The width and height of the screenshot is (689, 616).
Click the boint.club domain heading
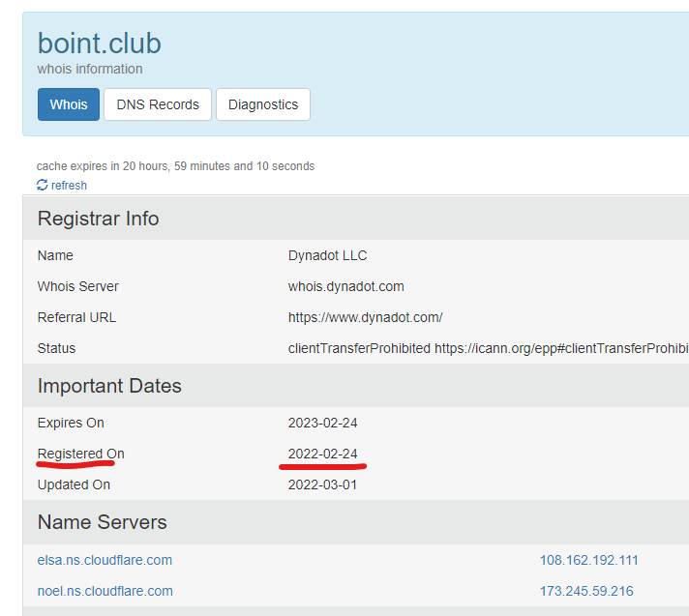[x=100, y=44]
